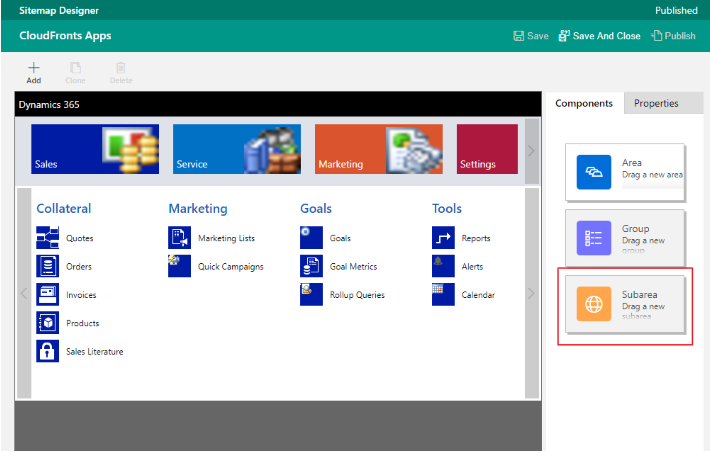Click the Reports label
710x459 pixels.
(476, 239)
